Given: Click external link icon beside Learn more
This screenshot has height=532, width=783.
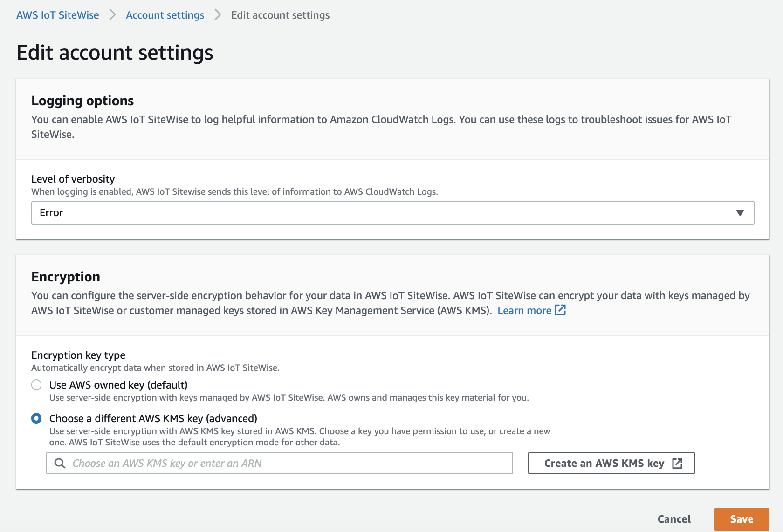Looking at the screenshot, I should [560, 310].
